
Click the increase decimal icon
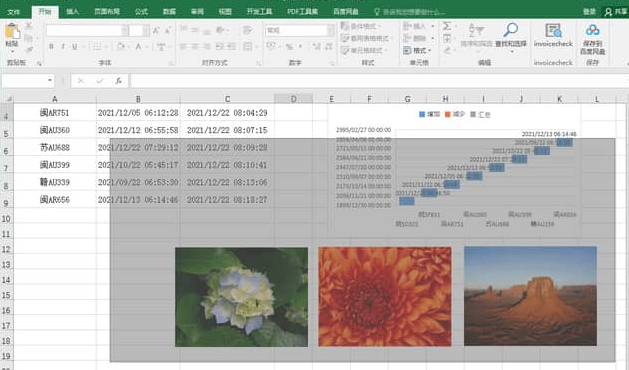pos(317,47)
